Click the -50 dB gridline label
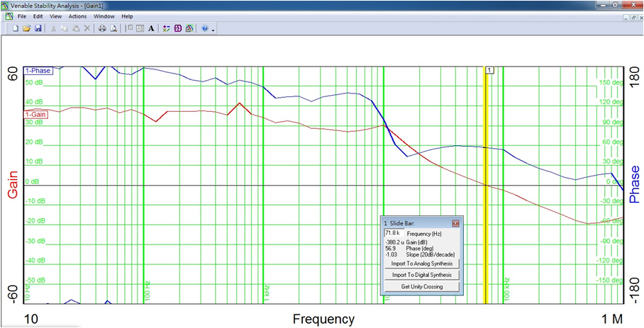 (34, 281)
